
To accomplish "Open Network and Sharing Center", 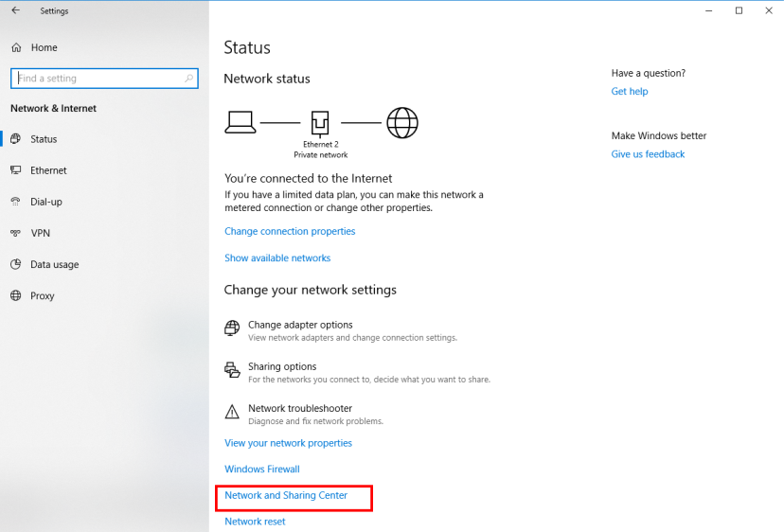I will click(x=286, y=495).
